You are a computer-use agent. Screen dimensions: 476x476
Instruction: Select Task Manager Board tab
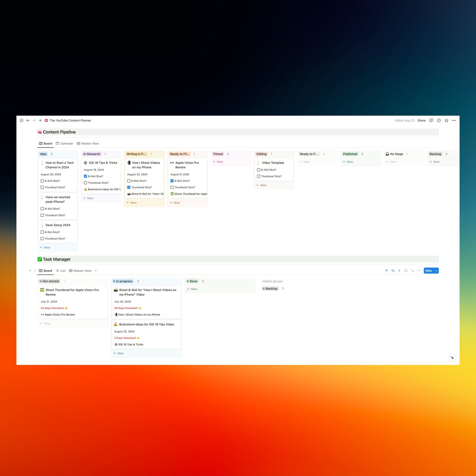coord(45,271)
